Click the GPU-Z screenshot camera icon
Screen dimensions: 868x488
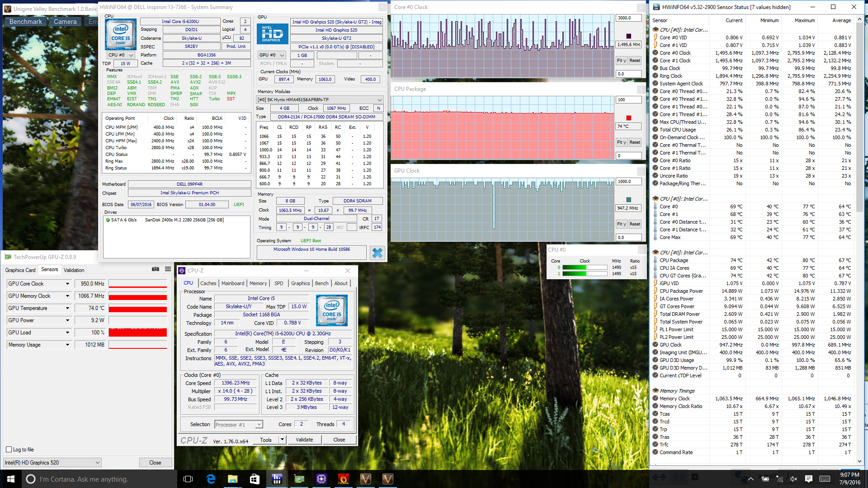pos(156,269)
